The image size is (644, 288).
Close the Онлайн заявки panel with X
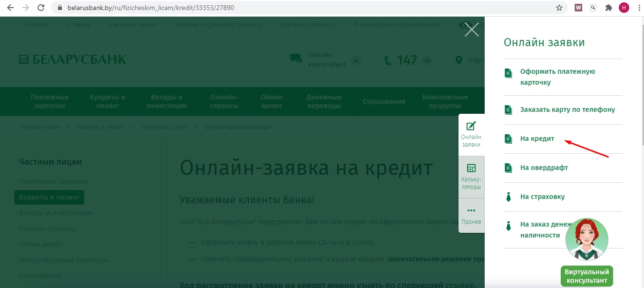click(471, 30)
